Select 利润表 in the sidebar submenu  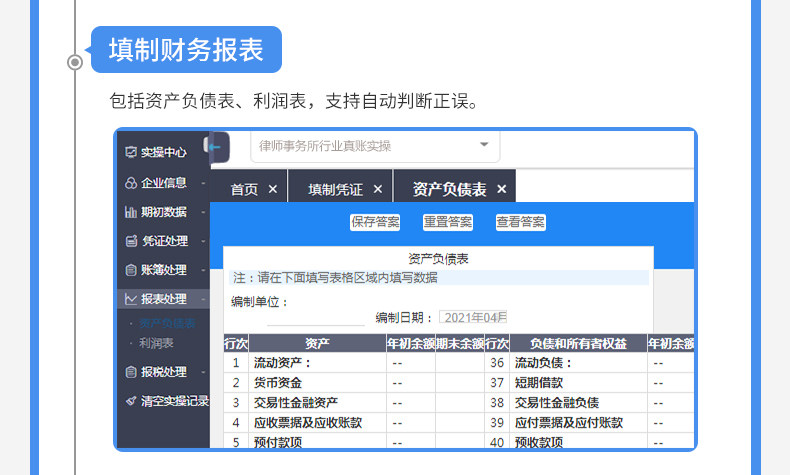point(157,343)
